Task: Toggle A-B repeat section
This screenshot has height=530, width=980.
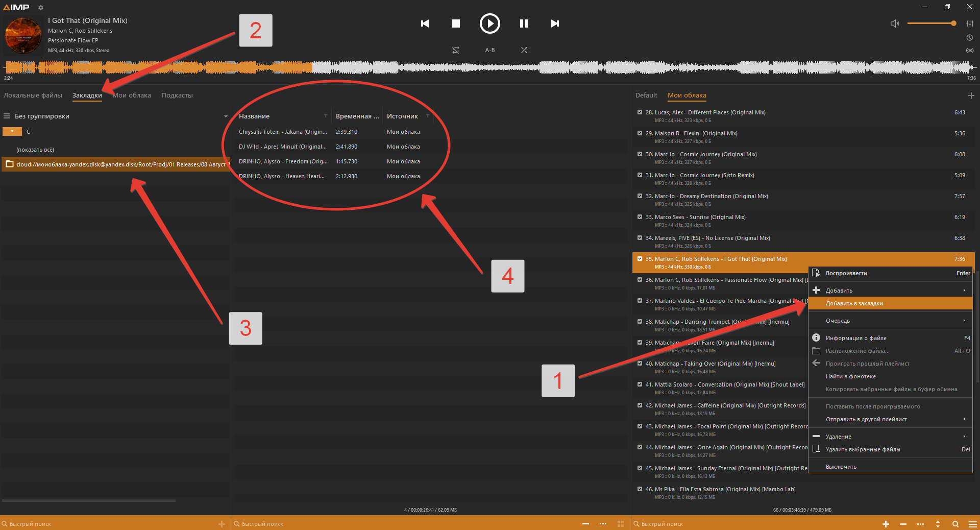Action: coord(489,50)
